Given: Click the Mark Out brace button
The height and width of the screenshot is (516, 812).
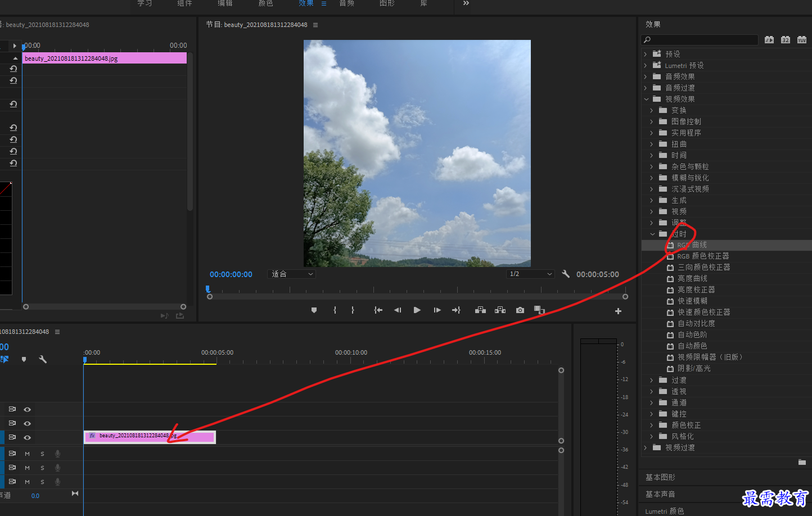Looking at the screenshot, I should (x=353, y=310).
